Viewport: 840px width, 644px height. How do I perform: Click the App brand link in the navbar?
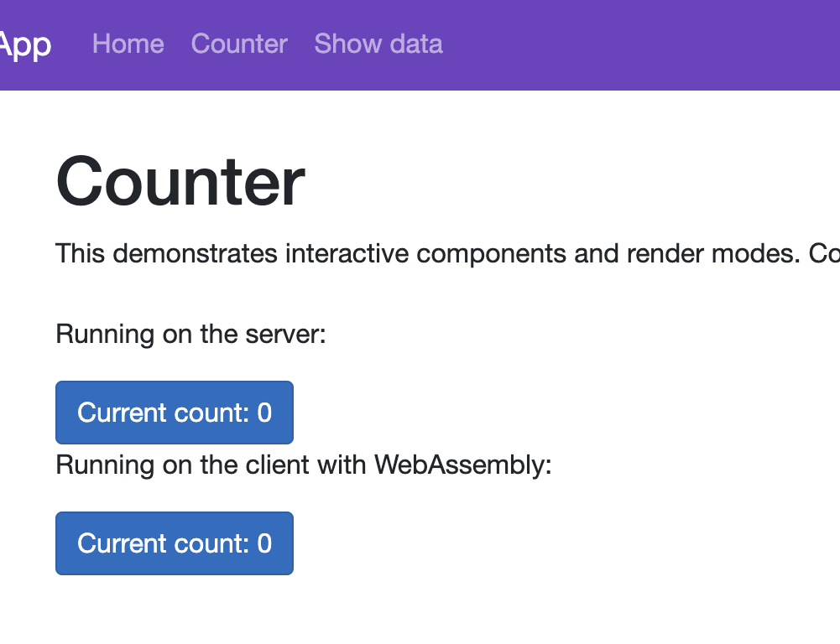coord(25,44)
